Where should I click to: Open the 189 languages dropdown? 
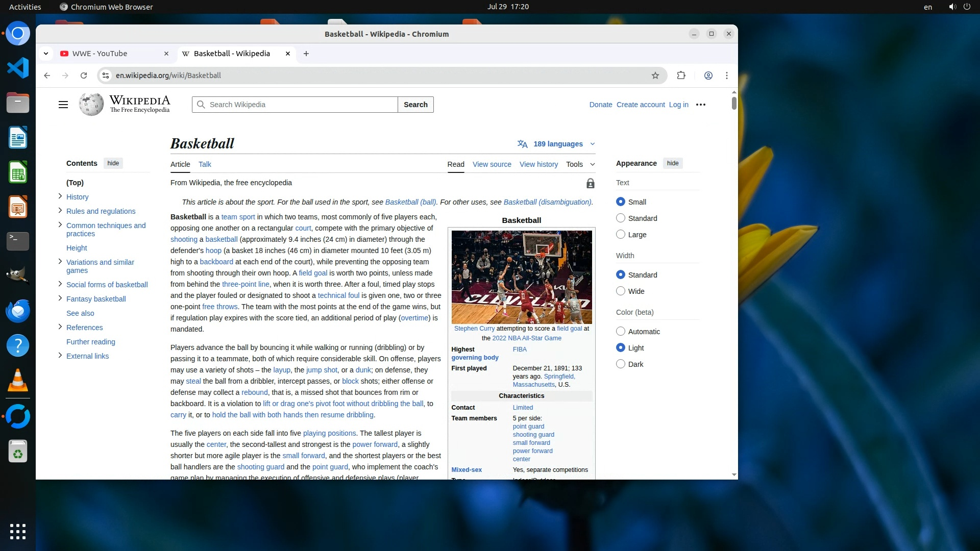pyautogui.click(x=557, y=144)
